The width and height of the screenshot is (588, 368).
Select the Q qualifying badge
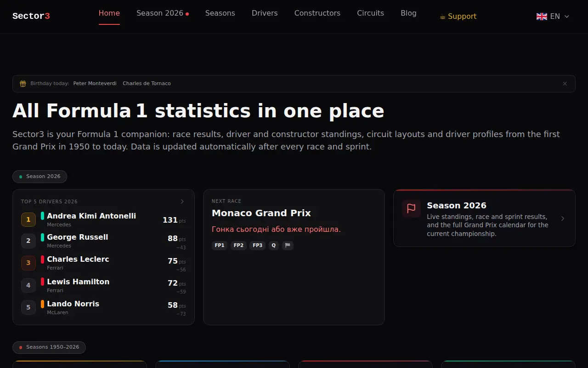(x=273, y=245)
